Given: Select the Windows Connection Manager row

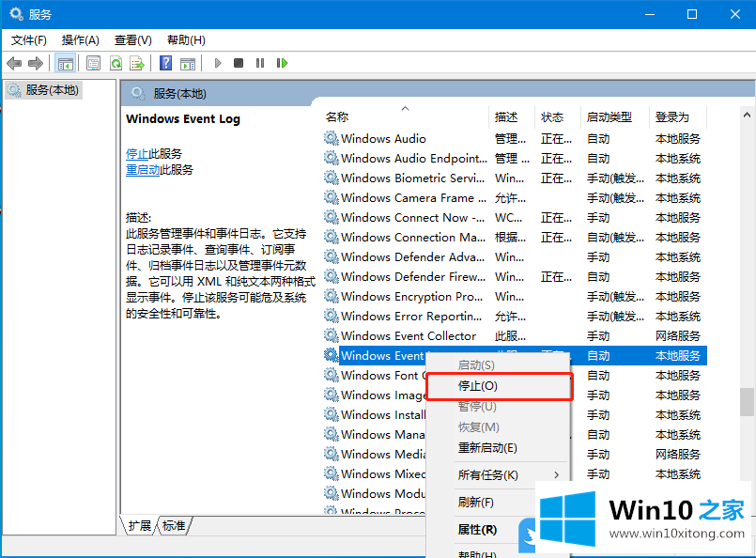Looking at the screenshot, I should coord(515,238).
